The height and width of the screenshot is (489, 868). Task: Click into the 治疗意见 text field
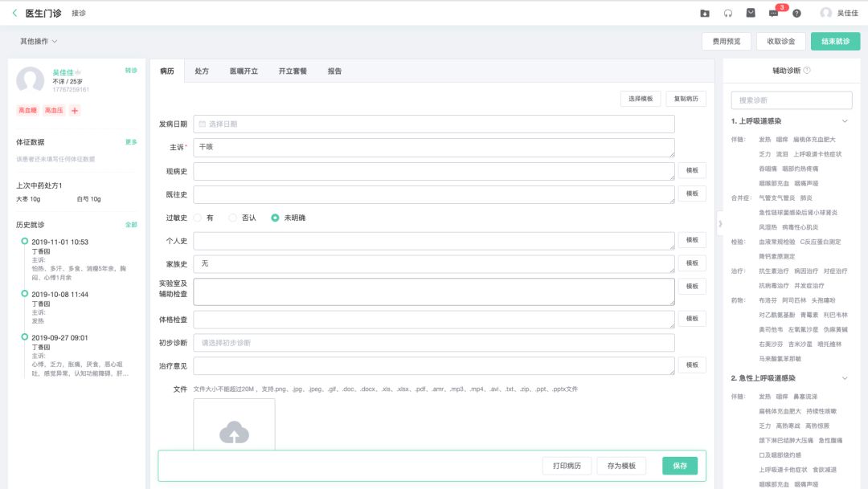[433, 365]
